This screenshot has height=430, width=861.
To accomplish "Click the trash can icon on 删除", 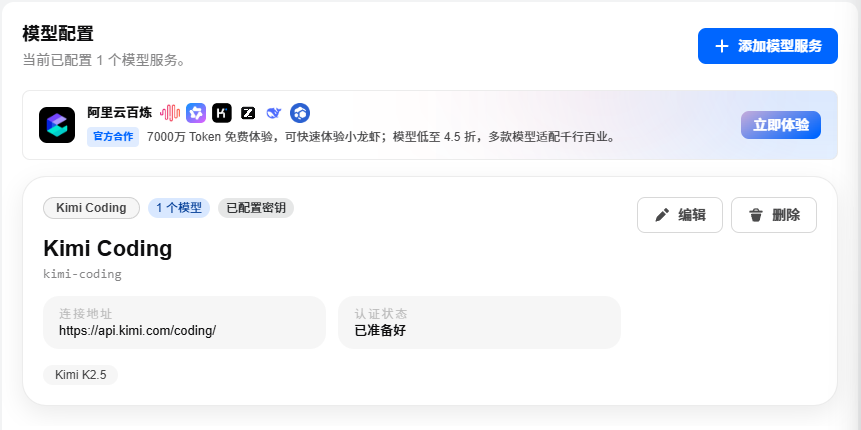I will [756, 215].
